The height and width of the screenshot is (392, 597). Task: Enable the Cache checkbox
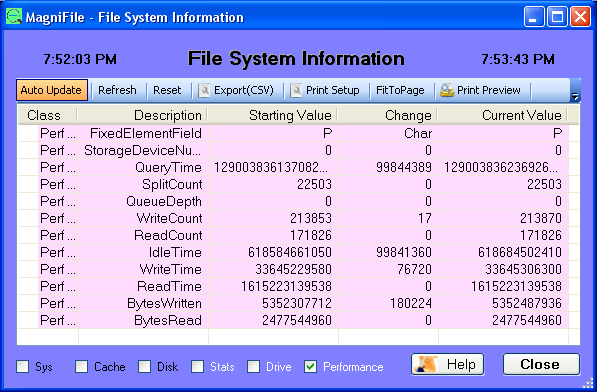click(x=81, y=367)
